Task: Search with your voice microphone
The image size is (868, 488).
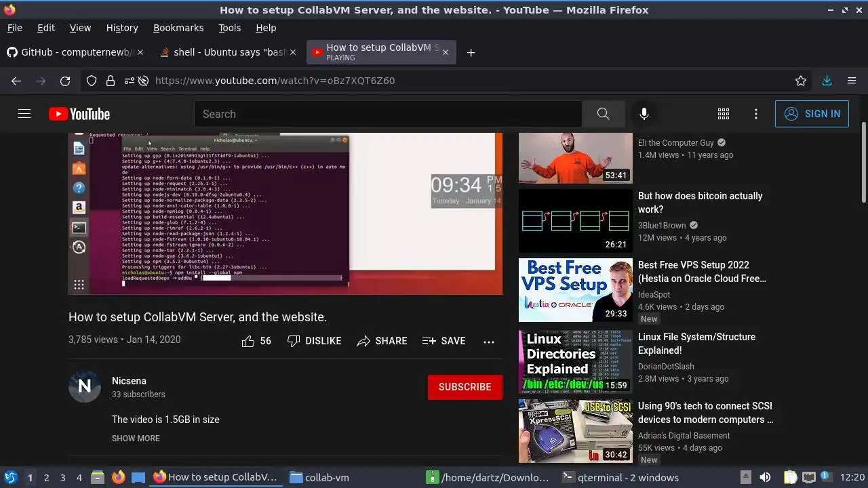Action: point(644,114)
